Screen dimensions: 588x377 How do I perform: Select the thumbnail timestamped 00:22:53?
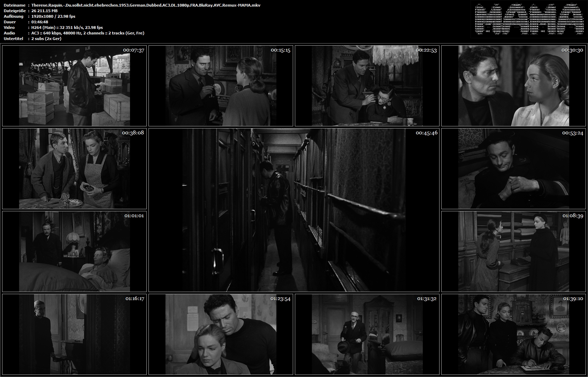[367, 86]
